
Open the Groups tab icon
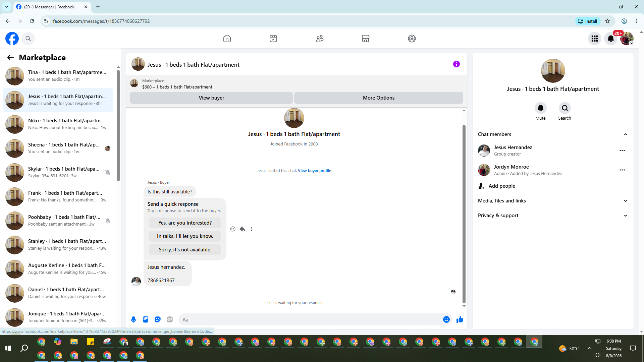pos(412,39)
